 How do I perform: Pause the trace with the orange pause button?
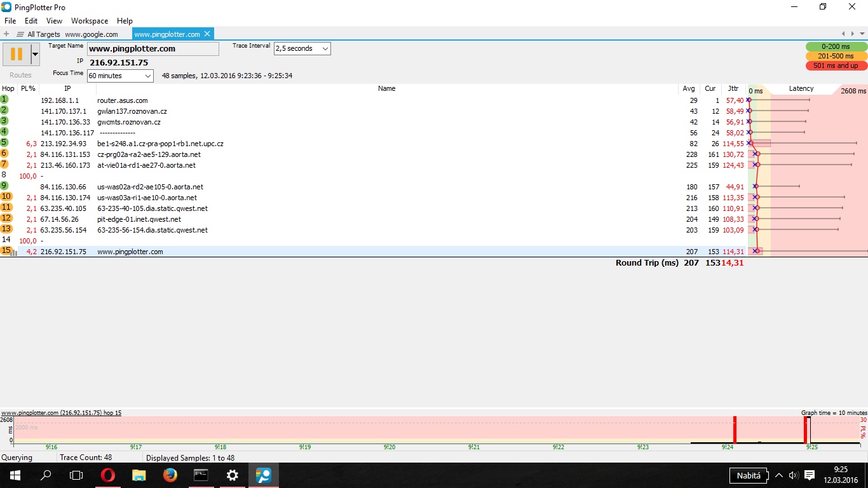coord(17,54)
